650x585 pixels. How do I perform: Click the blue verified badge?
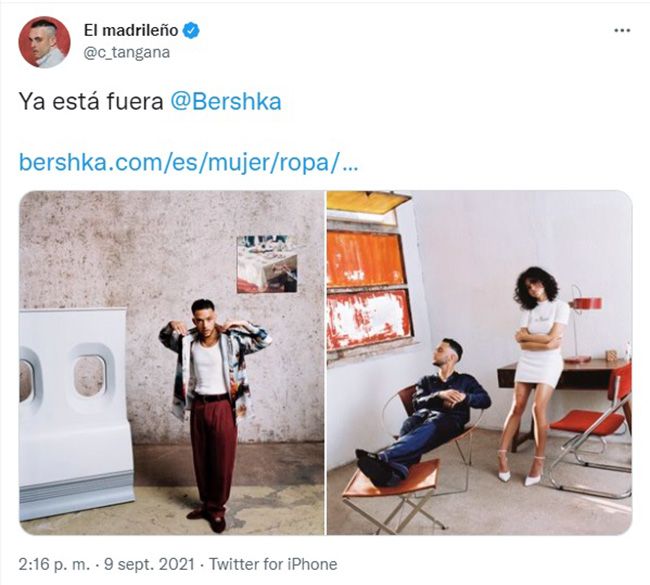coord(191,30)
